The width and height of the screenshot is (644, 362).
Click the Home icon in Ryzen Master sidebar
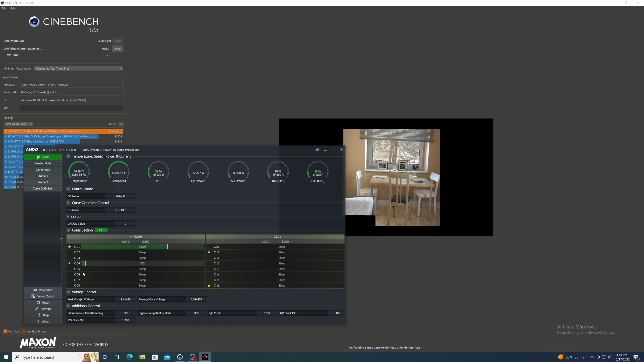(x=38, y=157)
